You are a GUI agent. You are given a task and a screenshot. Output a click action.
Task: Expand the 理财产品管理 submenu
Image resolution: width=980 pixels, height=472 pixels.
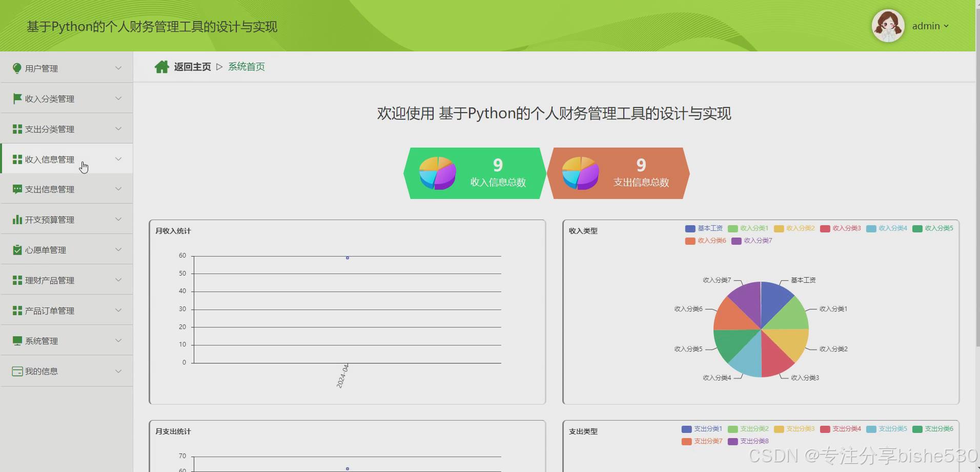pyautogui.click(x=118, y=280)
